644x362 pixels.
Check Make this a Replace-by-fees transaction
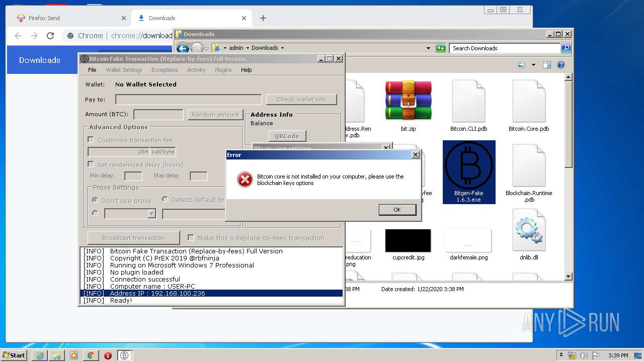[191, 238]
